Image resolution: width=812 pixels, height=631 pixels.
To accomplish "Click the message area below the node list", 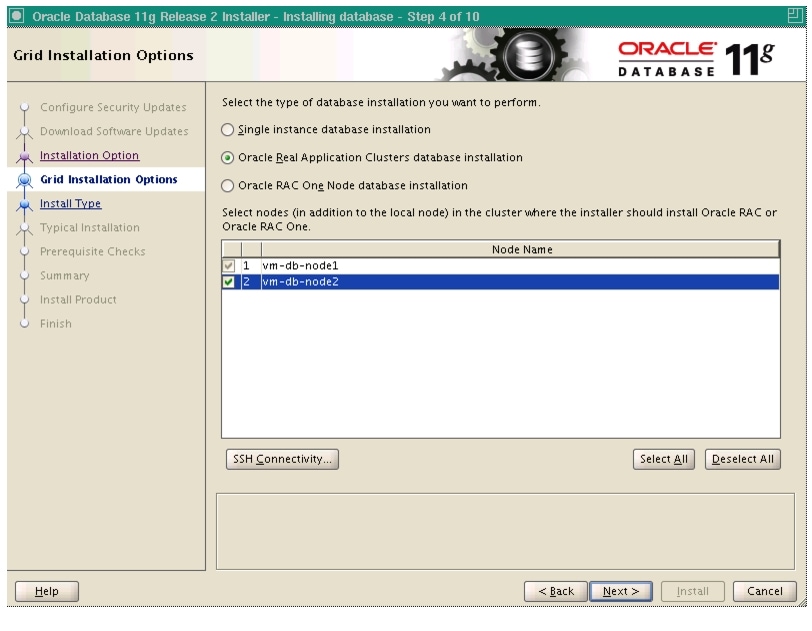I will pyautogui.click(x=505, y=532).
